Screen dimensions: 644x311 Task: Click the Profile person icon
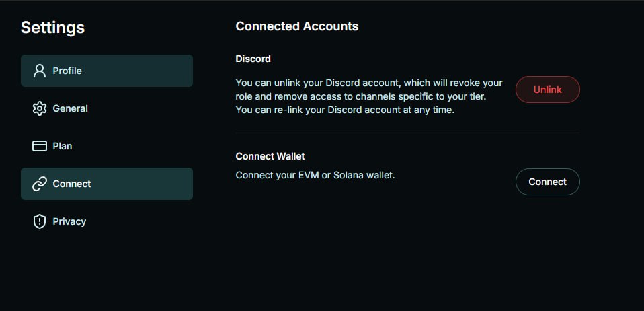point(40,71)
